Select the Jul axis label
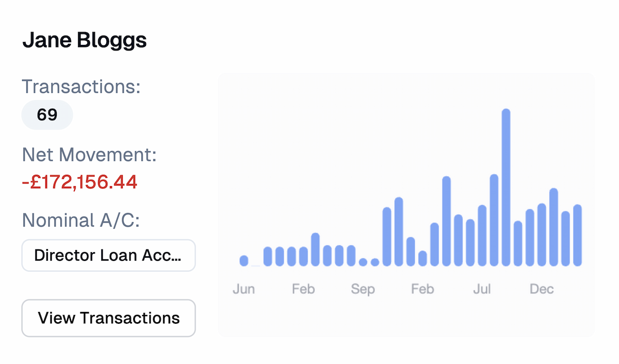Image resolution: width=619 pixels, height=364 pixels. click(482, 289)
